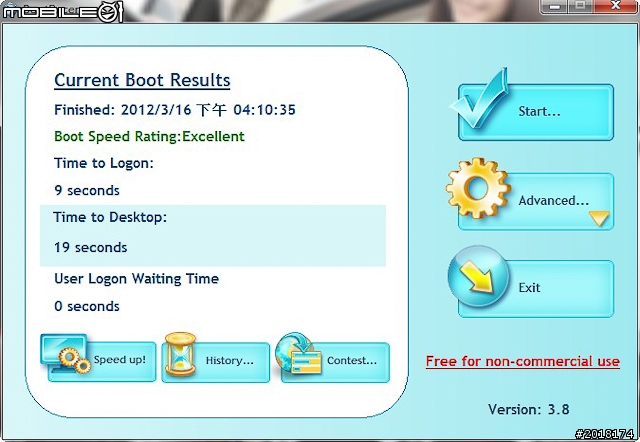This screenshot has height=442, width=640.
Task: Select User Logon Waiting Time label
Action: [136, 279]
